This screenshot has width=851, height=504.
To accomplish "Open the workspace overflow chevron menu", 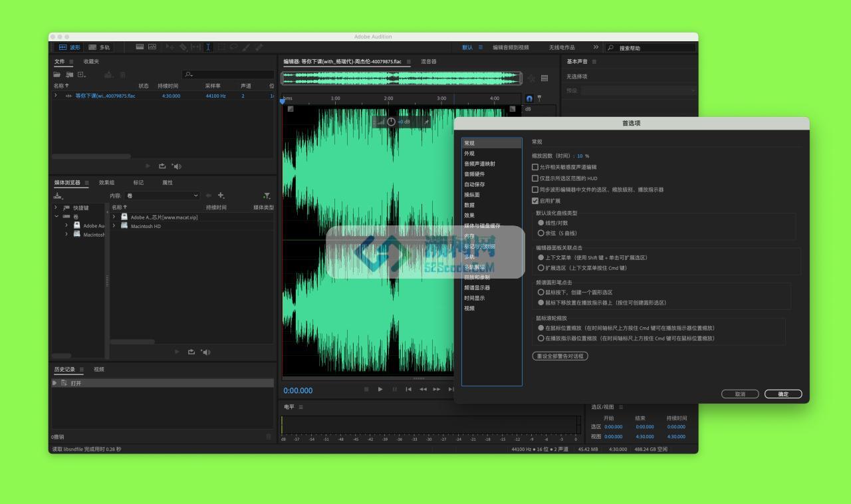I will [x=596, y=47].
